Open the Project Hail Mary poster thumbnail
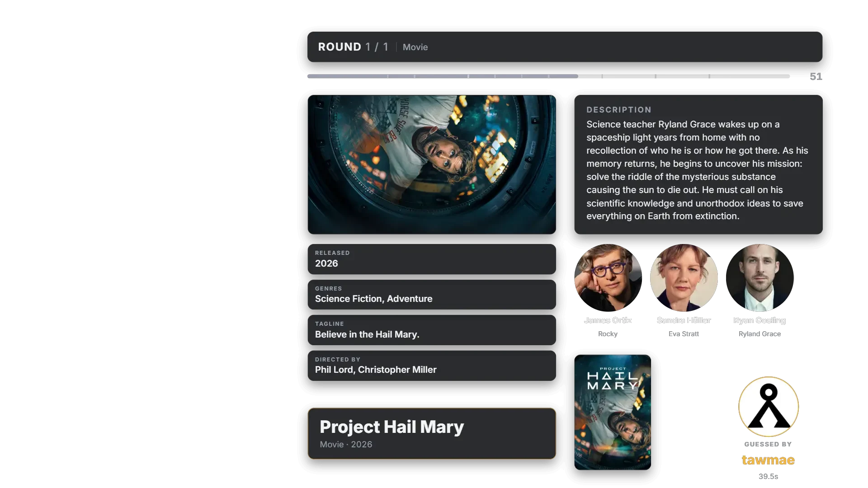Image resolution: width=868 pixels, height=488 pixels. pos(613,412)
